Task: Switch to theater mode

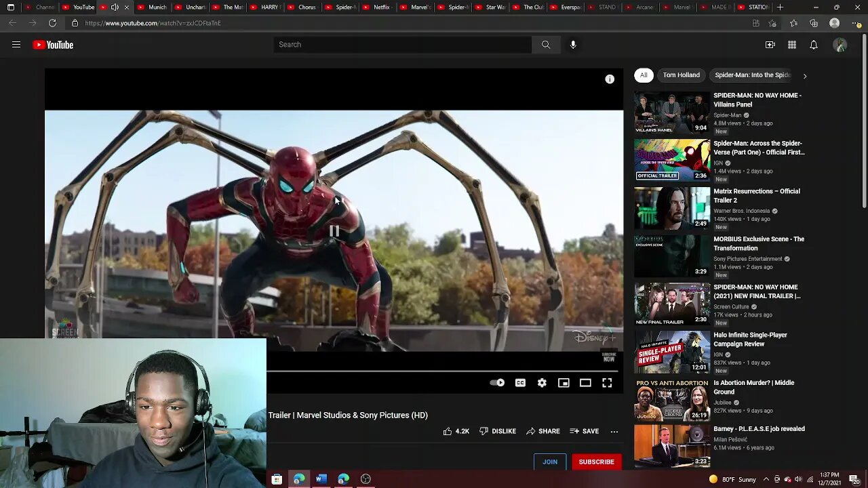Action: point(585,383)
